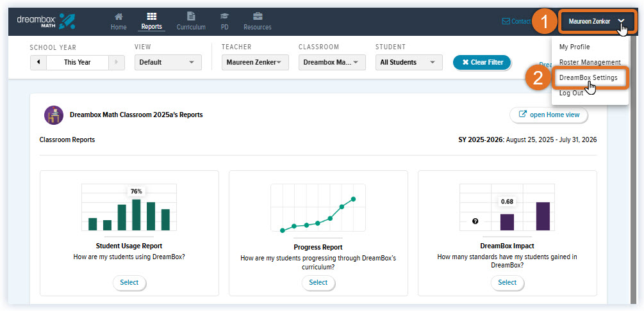Expand the Maureen Zenker account menu

pyautogui.click(x=597, y=21)
